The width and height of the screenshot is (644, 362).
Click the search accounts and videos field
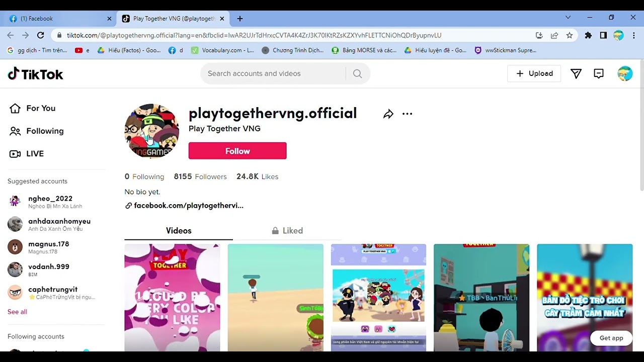coord(274,74)
